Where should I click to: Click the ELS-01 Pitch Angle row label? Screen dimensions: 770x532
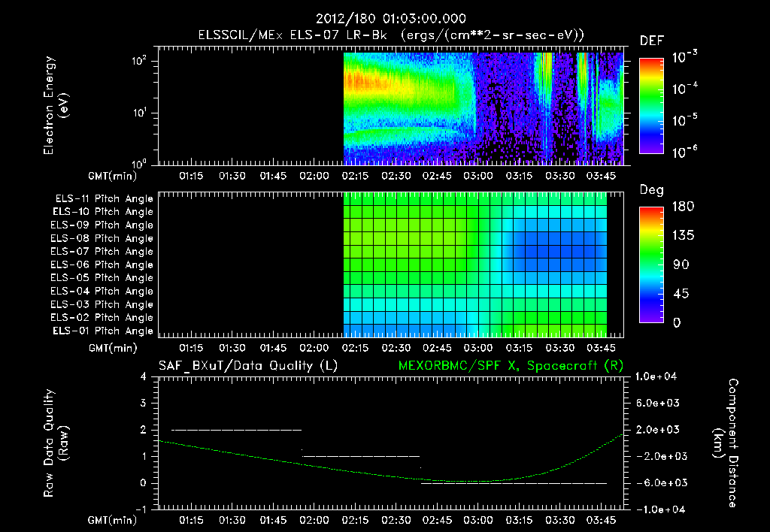[103, 331]
